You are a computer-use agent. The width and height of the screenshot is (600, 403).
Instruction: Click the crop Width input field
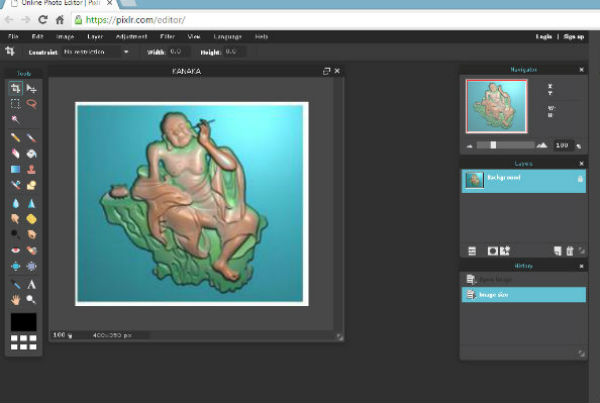178,52
